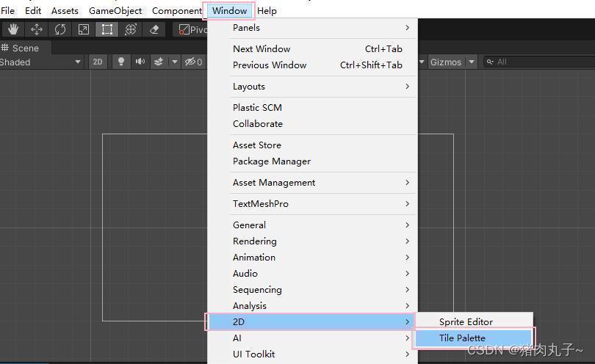The height and width of the screenshot is (364, 595).
Task: Focus the scene search field
Action: coord(539,62)
